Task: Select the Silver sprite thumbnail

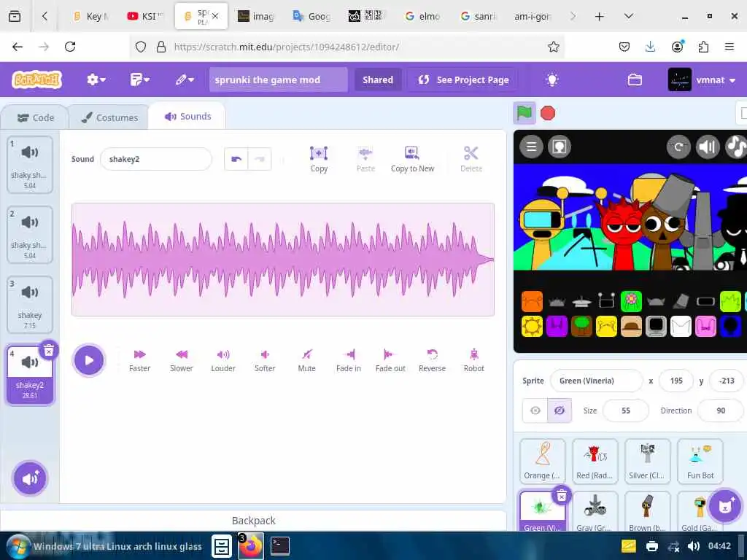Action: 647,461
